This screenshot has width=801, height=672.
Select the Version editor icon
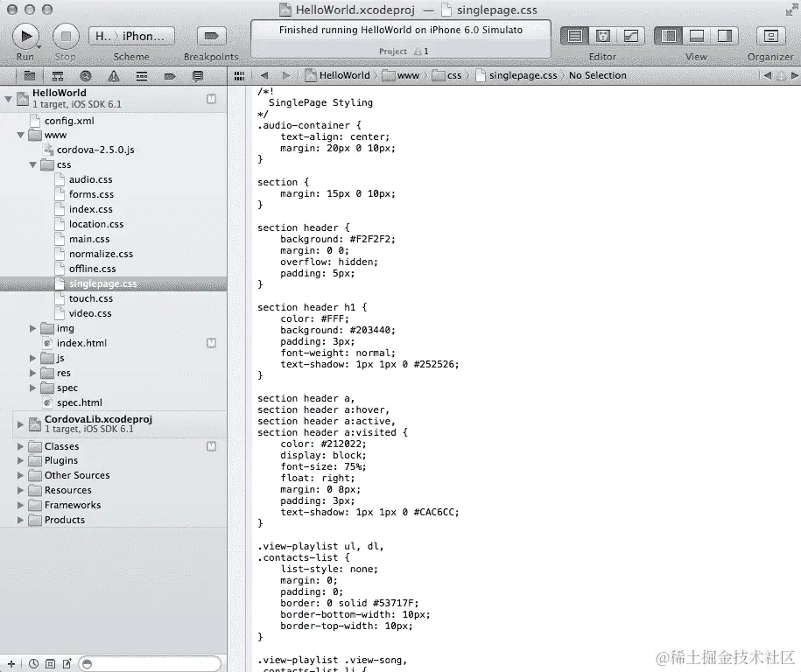point(631,36)
